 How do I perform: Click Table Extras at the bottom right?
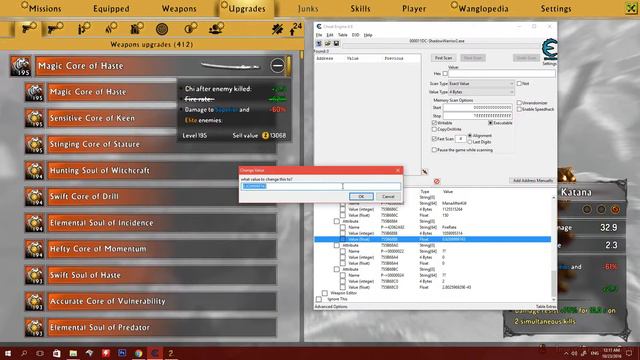point(546,307)
